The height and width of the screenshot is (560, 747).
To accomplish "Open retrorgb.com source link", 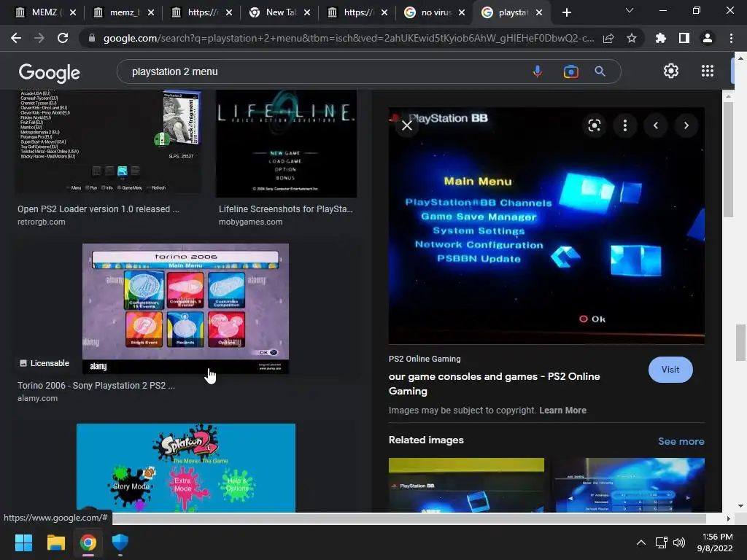I will (42, 222).
